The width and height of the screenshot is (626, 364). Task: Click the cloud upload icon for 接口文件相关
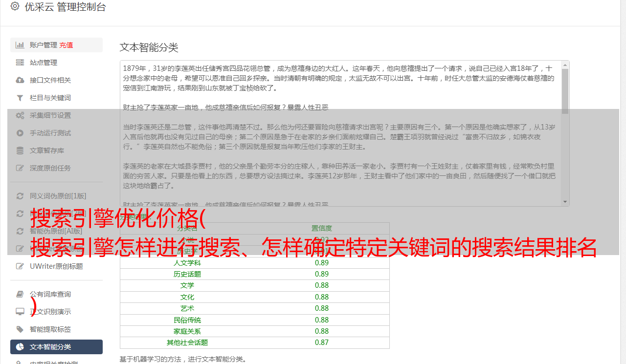tap(20, 80)
